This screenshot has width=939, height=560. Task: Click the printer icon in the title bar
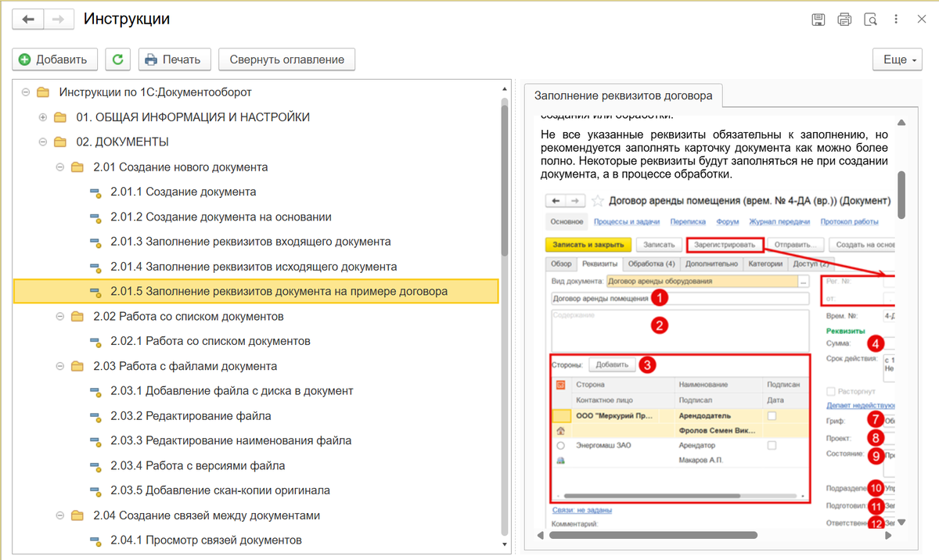click(x=844, y=20)
